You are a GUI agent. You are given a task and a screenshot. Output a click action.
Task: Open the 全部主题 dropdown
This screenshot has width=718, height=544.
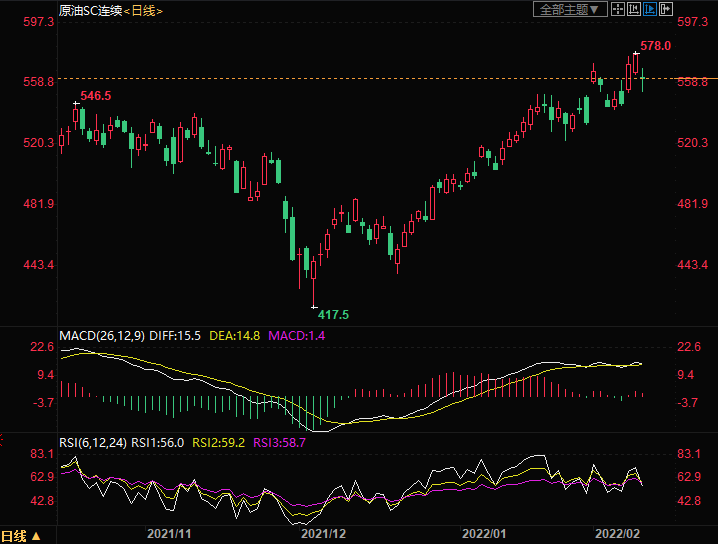click(x=571, y=9)
